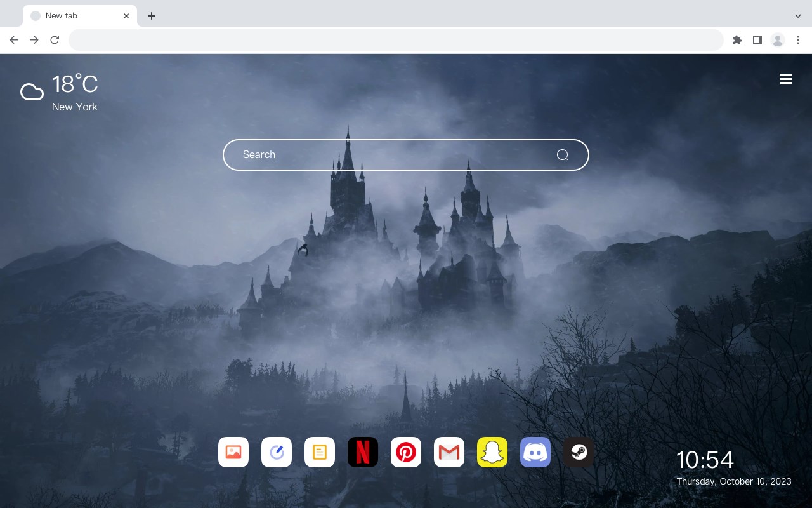Launch the Netflix shortcut
Image resolution: width=812 pixels, height=508 pixels.
[x=363, y=452]
